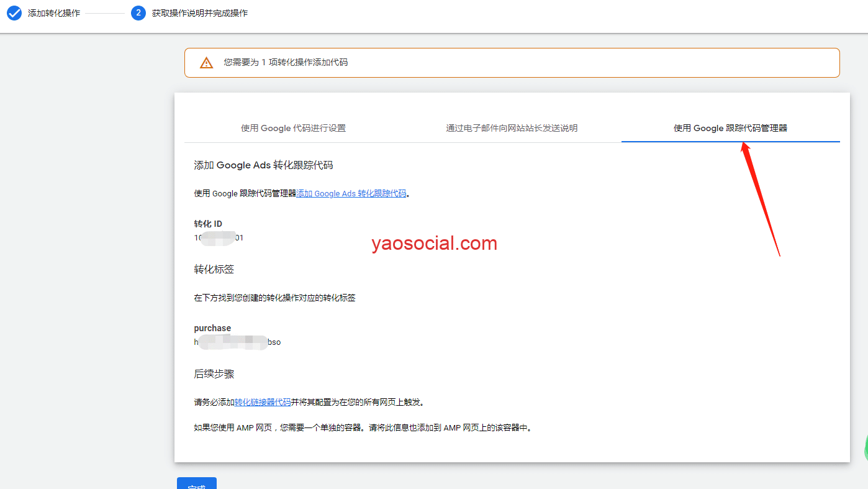Click the orange warning triangle icon
The height and width of the screenshot is (489, 868).
point(206,63)
